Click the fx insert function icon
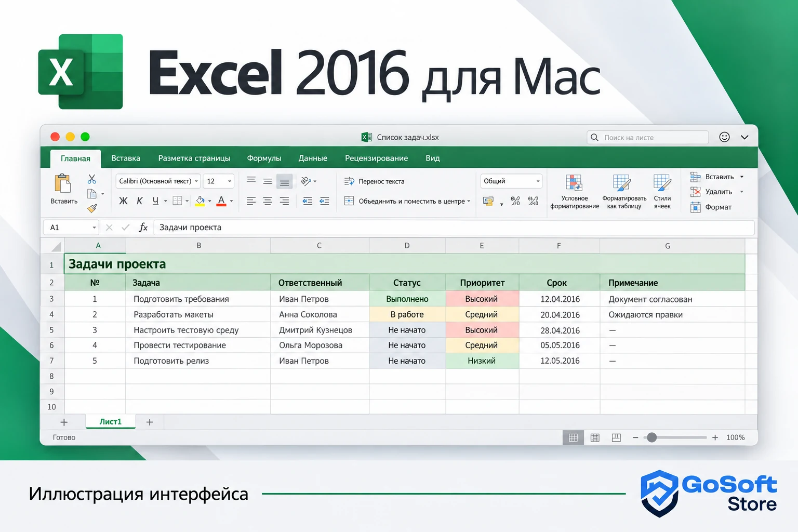 143,228
